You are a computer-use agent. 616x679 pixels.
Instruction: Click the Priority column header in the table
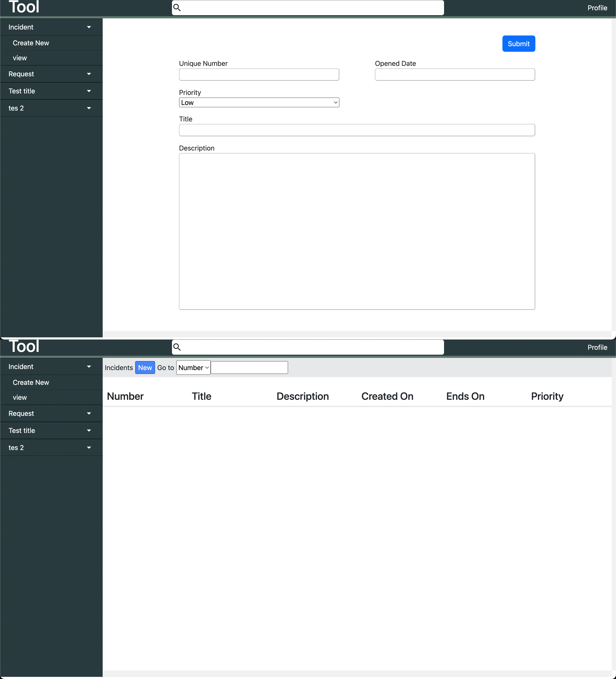(x=547, y=396)
